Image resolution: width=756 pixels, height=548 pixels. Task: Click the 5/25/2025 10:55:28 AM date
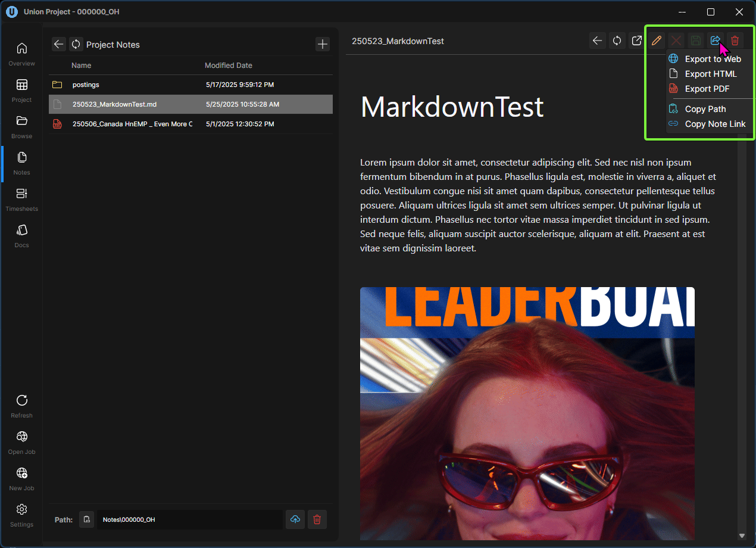pyautogui.click(x=242, y=104)
